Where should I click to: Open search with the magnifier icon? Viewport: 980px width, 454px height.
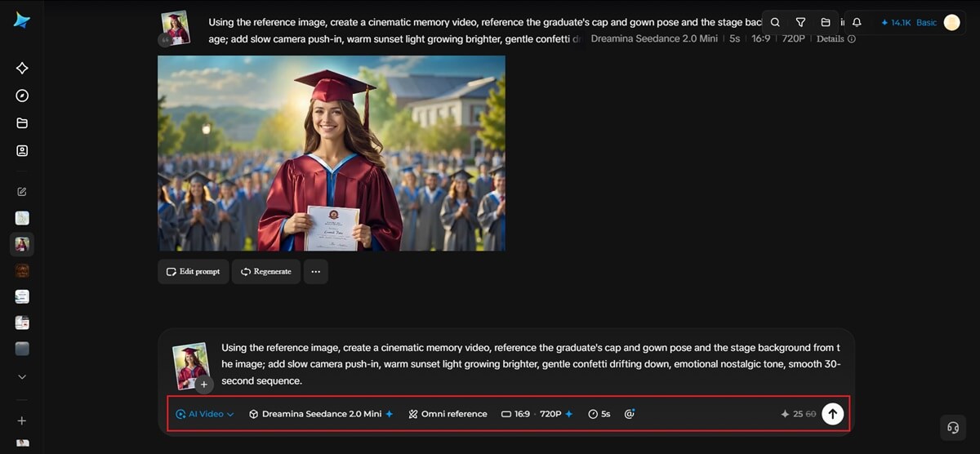(775, 23)
